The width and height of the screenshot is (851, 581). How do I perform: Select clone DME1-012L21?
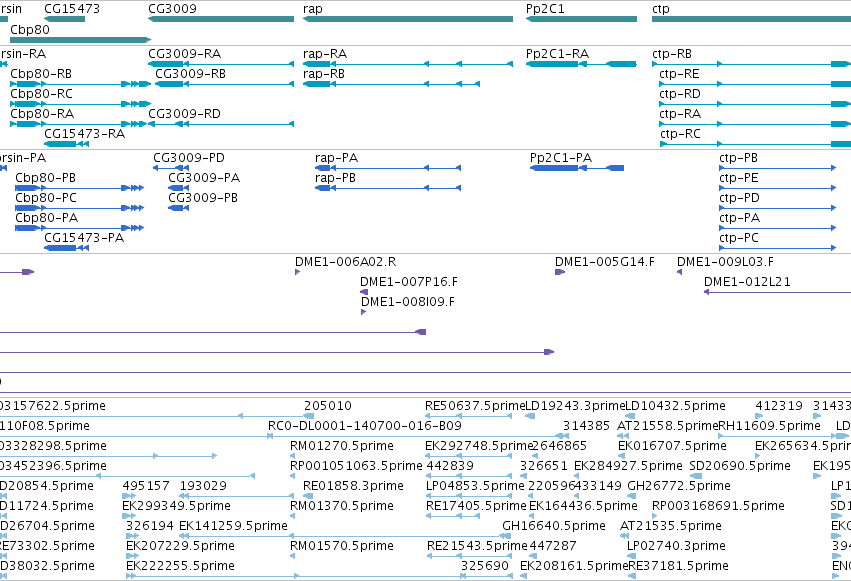747,282
